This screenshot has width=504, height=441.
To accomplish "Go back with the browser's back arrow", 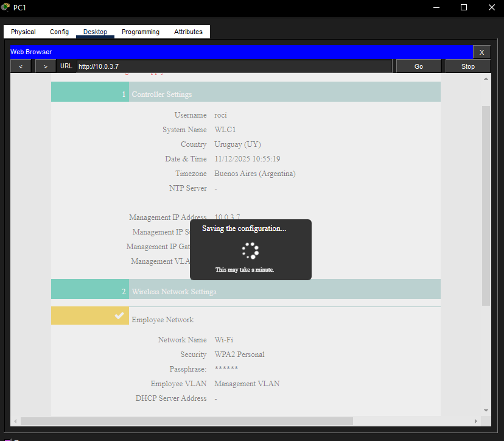I will (x=21, y=66).
